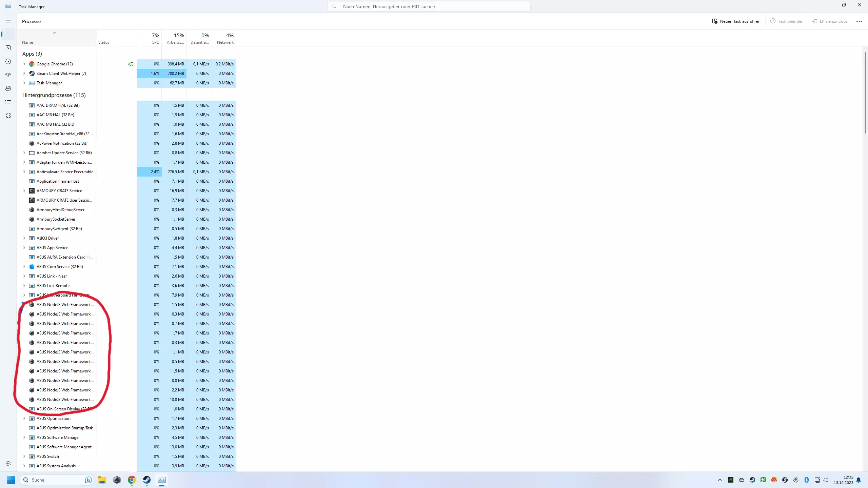Open the Startup apps sidebar icon
Viewport: 868px width, 488px height.
[8, 75]
